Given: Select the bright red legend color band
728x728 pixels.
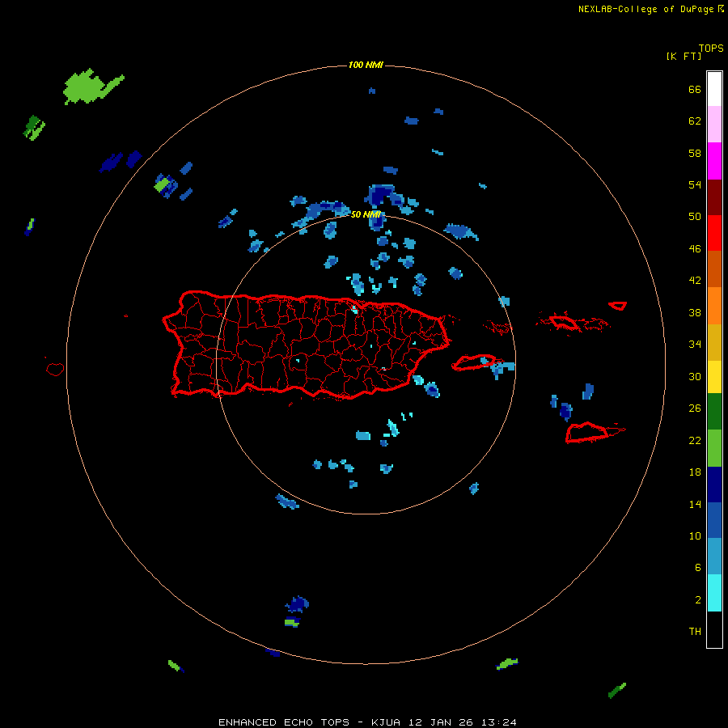Looking at the screenshot, I should pos(714,233).
